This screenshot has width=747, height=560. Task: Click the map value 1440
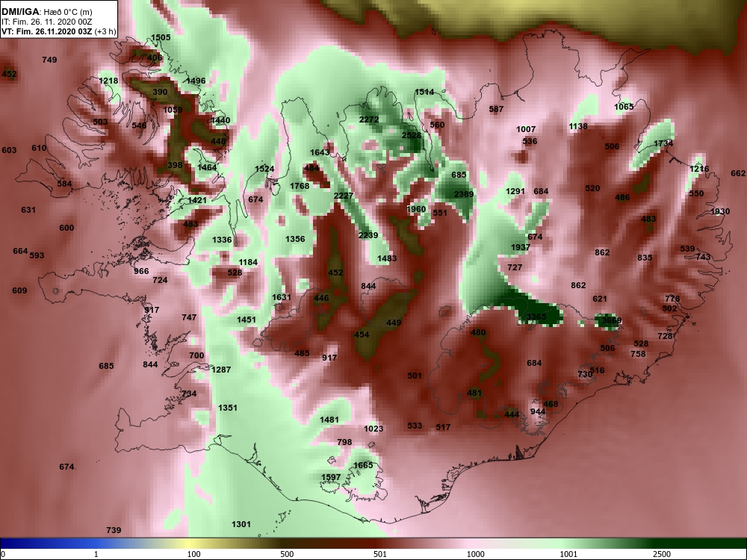tap(220, 121)
